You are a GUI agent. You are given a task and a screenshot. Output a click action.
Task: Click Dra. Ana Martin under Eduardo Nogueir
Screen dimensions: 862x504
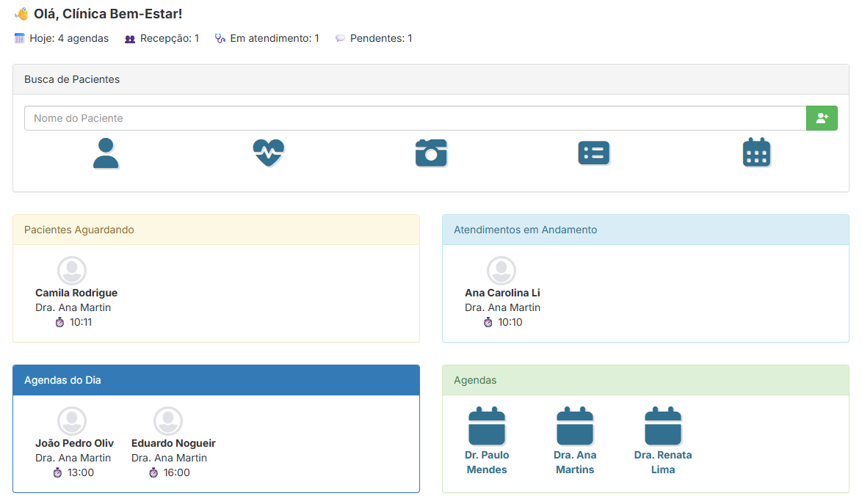tap(170, 458)
